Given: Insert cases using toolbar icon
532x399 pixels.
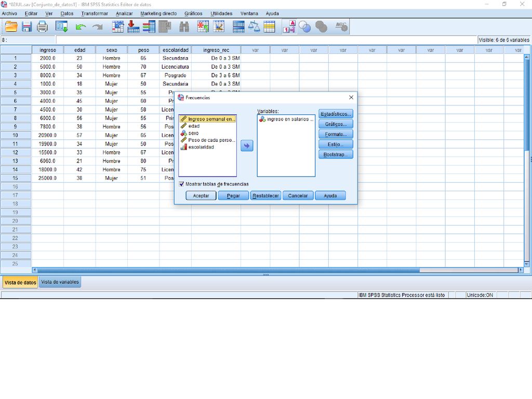Looking at the screenshot, I should coord(203,26).
